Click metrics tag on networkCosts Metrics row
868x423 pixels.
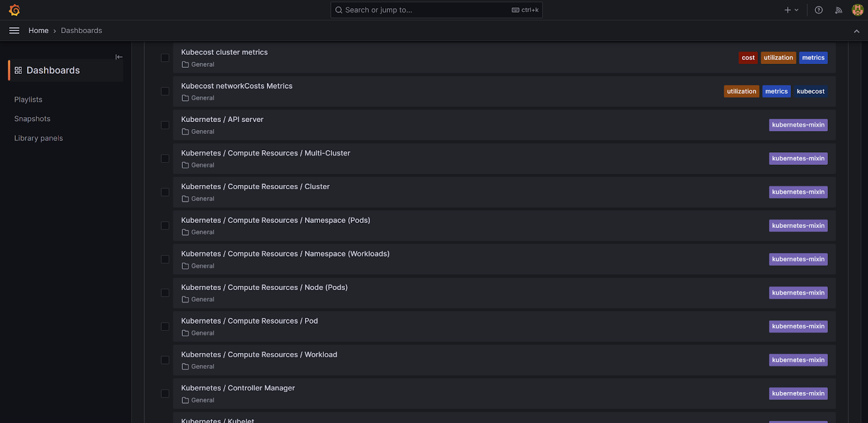tap(776, 92)
